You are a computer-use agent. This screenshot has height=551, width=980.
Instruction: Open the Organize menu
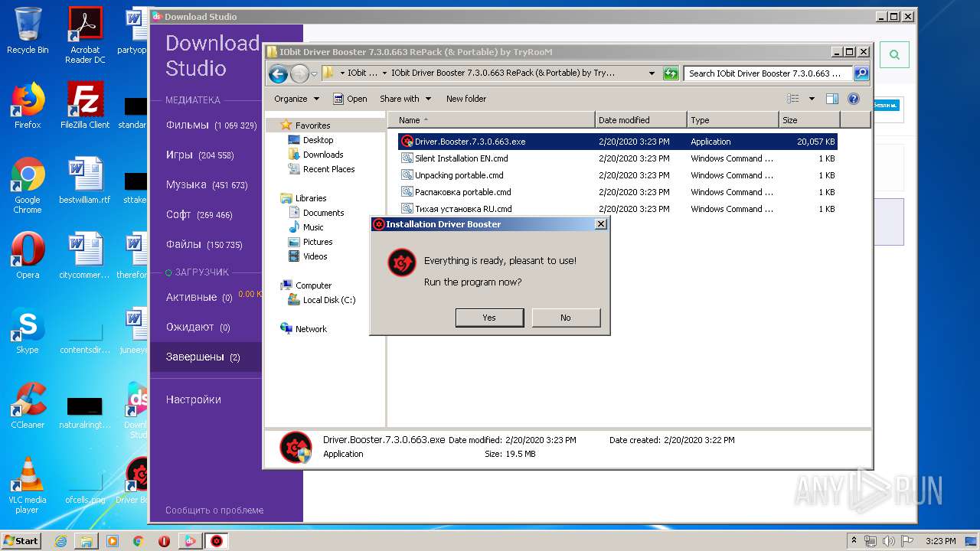click(x=296, y=99)
